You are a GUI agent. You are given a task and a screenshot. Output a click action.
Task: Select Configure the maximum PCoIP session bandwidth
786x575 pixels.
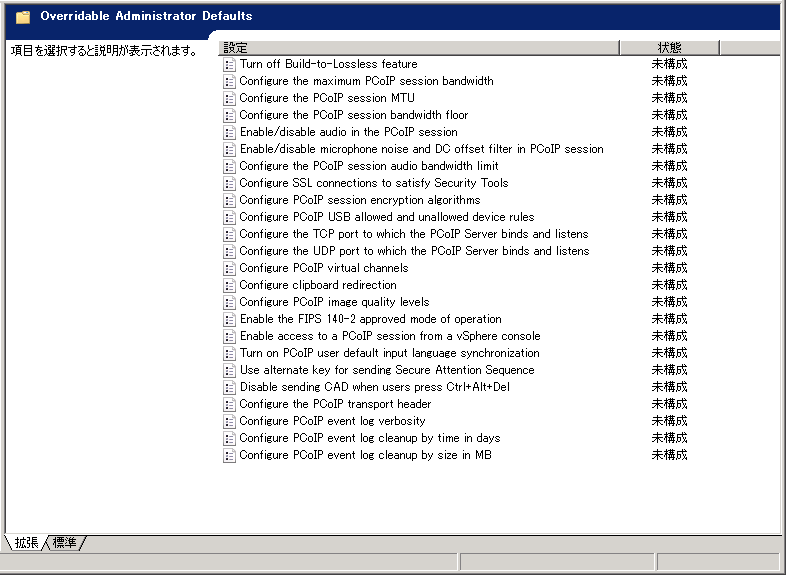[366, 81]
